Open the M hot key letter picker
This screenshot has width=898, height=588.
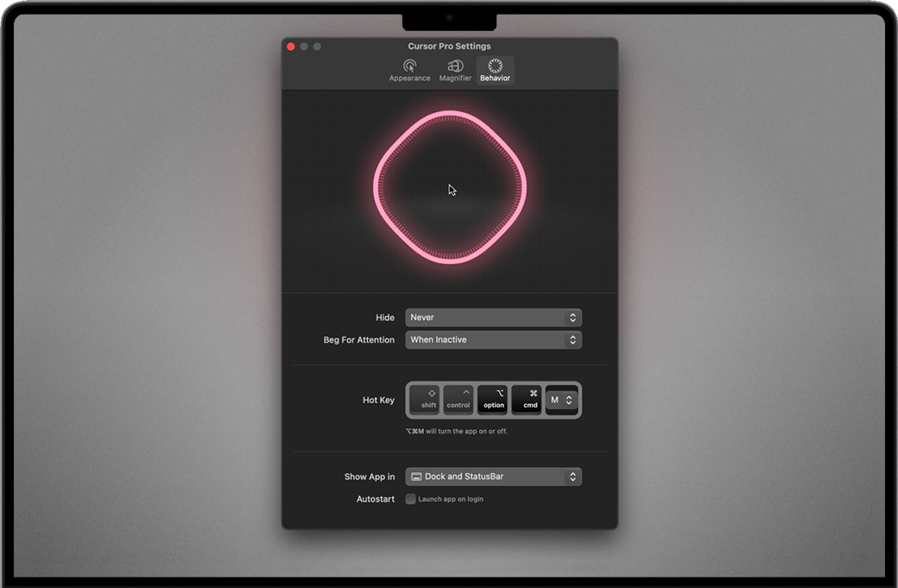click(561, 400)
